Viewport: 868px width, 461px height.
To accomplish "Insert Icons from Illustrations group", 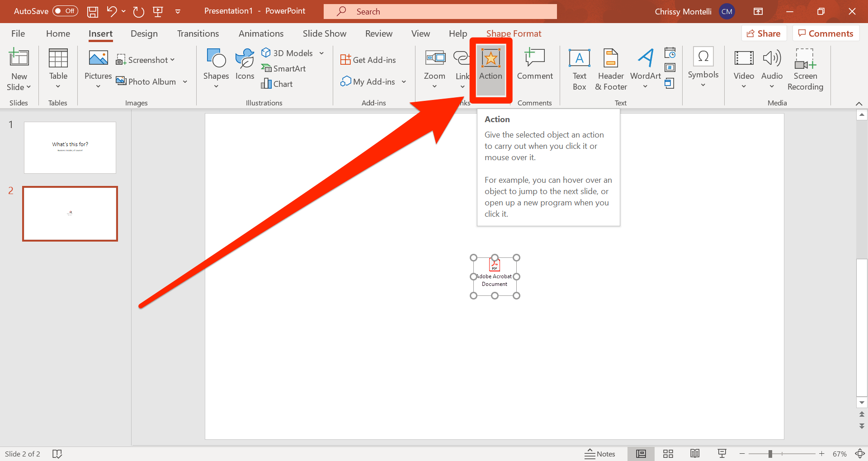I will click(x=245, y=65).
